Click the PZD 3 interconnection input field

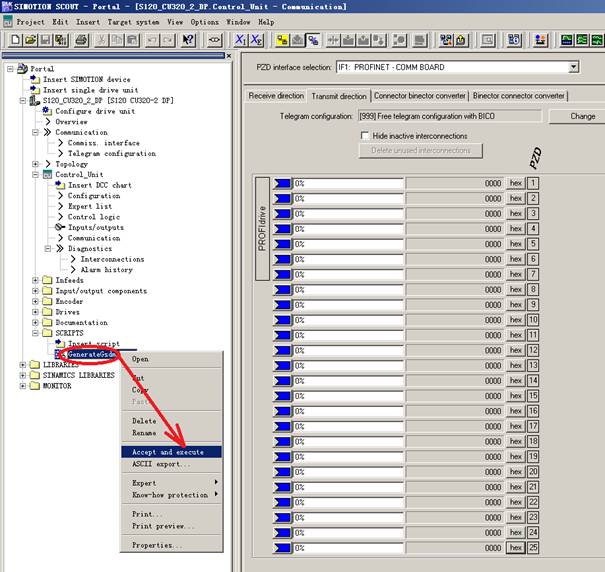[348, 214]
